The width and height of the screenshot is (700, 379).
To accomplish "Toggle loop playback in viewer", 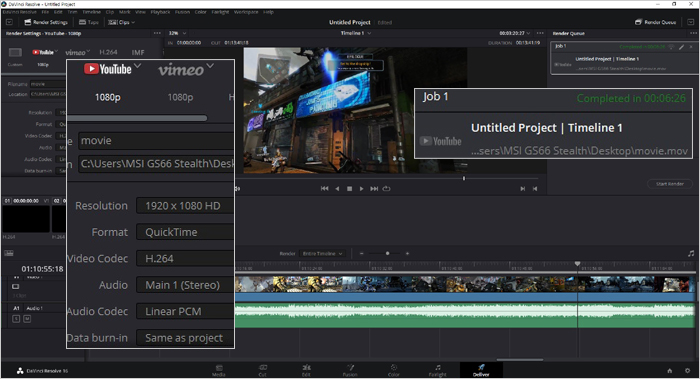I will [387, 189].
